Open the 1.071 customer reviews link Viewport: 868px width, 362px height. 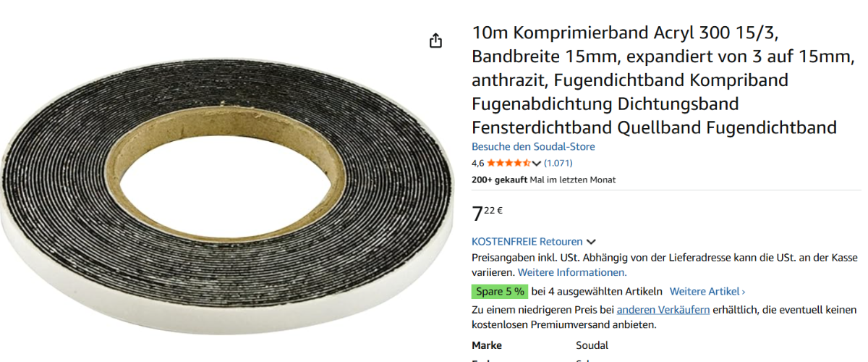coord(558,163)
